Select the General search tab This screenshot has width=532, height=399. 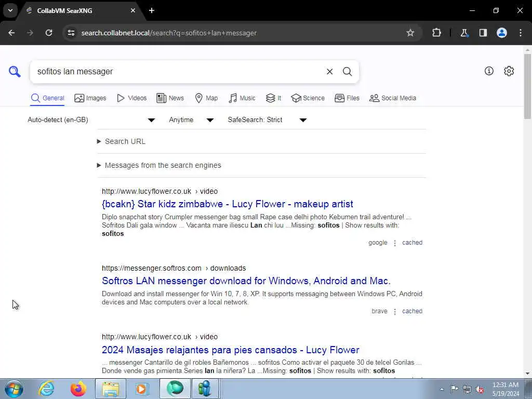click(x=47, y=98)
